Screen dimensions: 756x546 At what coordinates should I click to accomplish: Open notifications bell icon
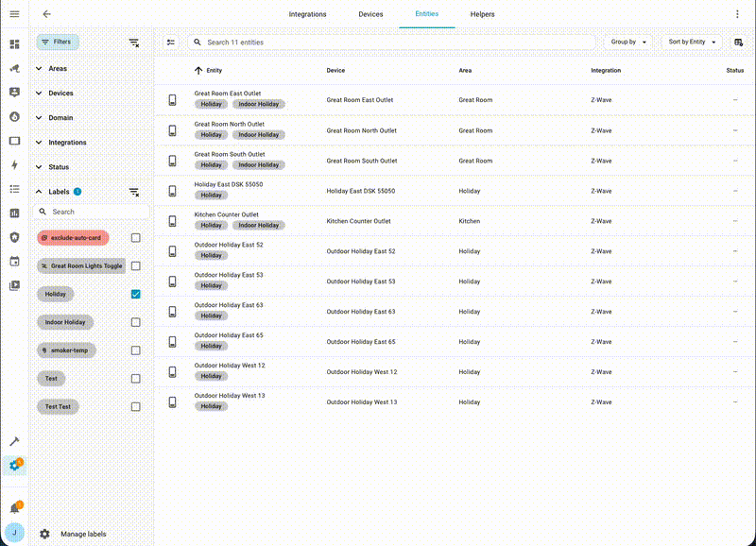pyautogui.click(x=14, y=508)
